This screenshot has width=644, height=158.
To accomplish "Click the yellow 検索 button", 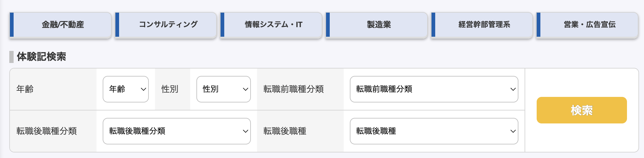I will pyautogui.click(x=582, y=110).
